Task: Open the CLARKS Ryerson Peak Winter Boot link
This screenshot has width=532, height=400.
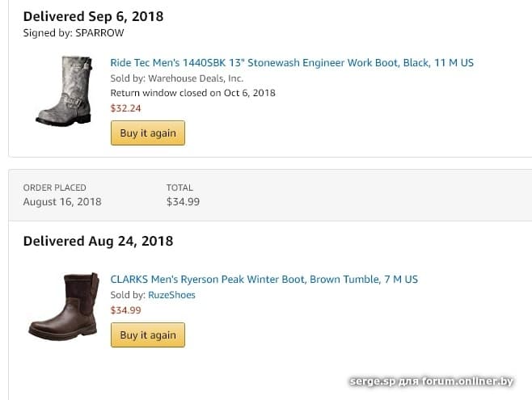Action: (x=264, y=280)
